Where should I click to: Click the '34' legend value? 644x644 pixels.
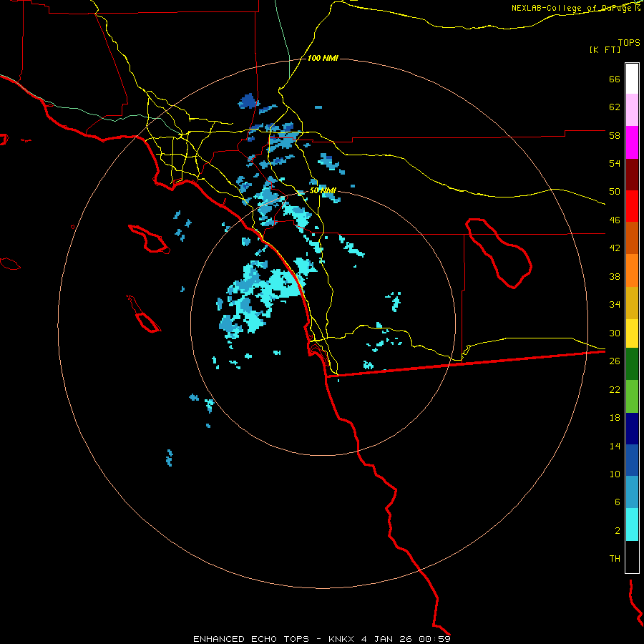[x=615, y=305]
